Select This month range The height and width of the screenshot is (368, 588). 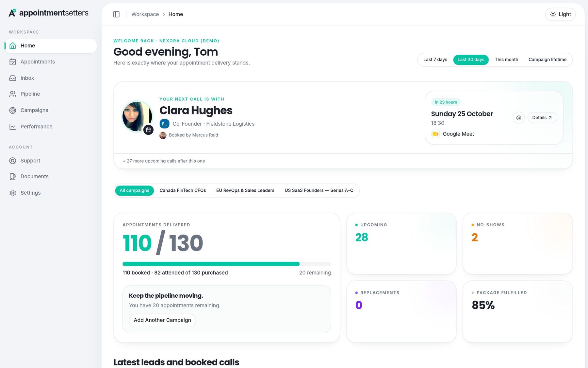tap(506, 60)
